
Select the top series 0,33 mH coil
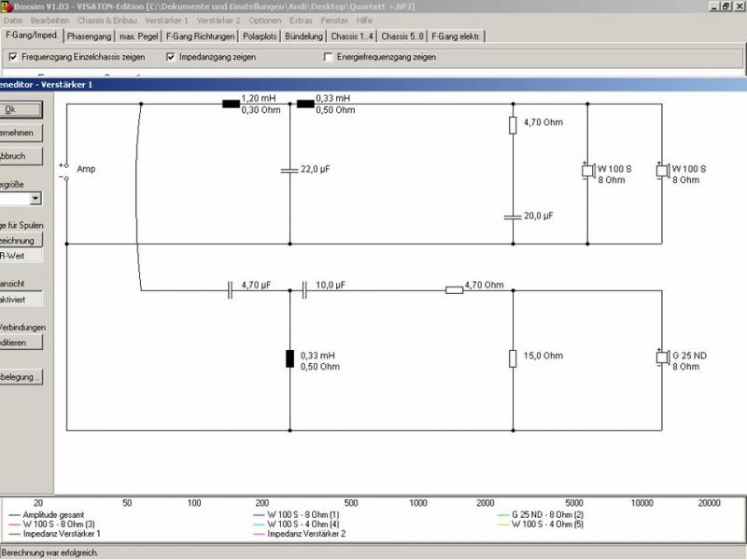tap(305, 104)
